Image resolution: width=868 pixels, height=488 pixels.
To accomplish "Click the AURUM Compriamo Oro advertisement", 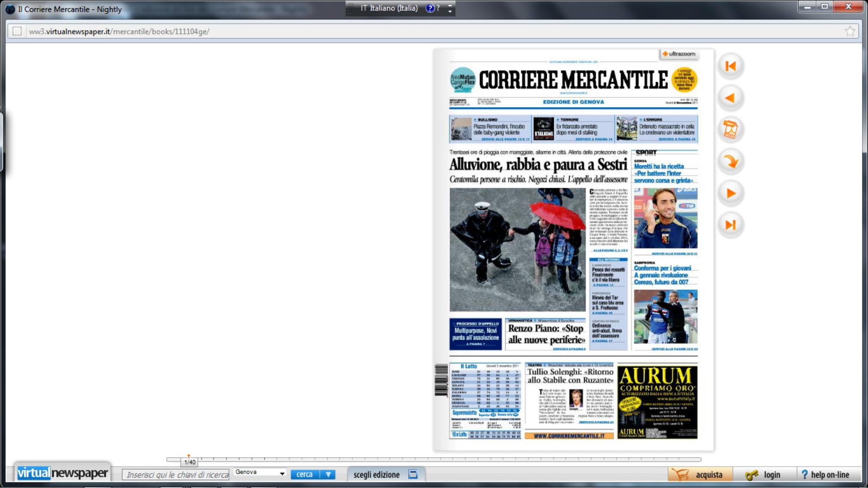I will [x=657, y=402].
